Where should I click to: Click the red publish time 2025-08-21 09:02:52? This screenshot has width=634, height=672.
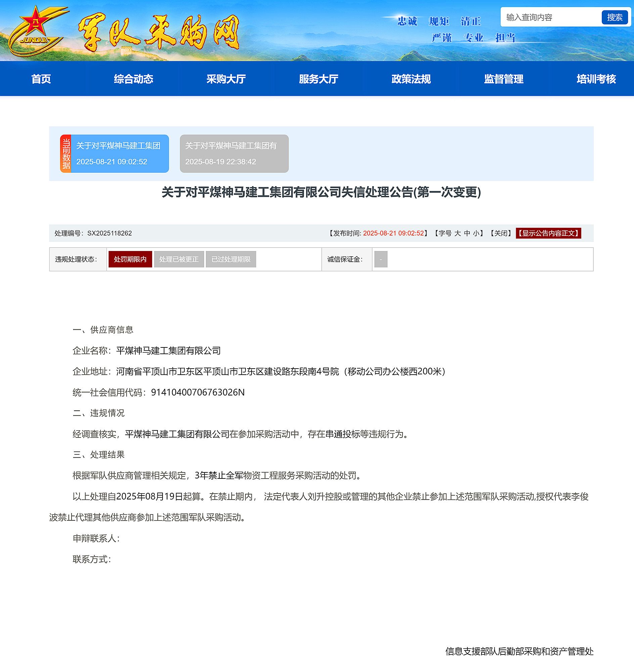(x=393, y=233)
